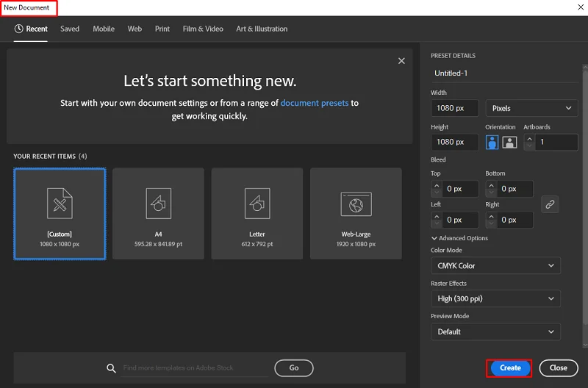This screenshot has height=388, width=588.
Task: Click the Left bleed value field
Action: click(x=460, y=220)
